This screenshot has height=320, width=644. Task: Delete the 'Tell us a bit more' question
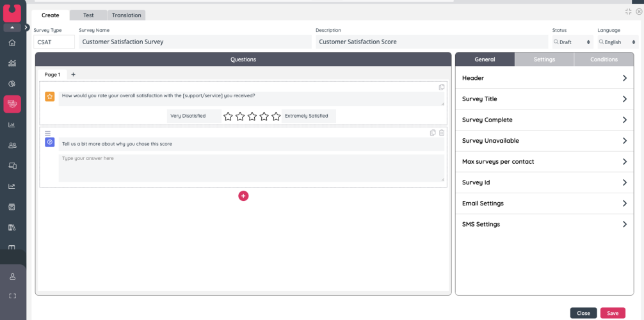coord(442,133)
